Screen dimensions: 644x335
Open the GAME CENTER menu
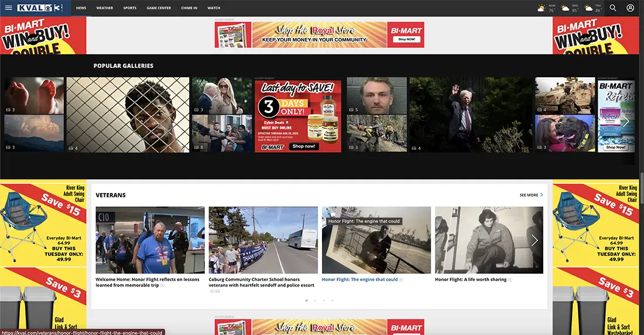(159, 8)
